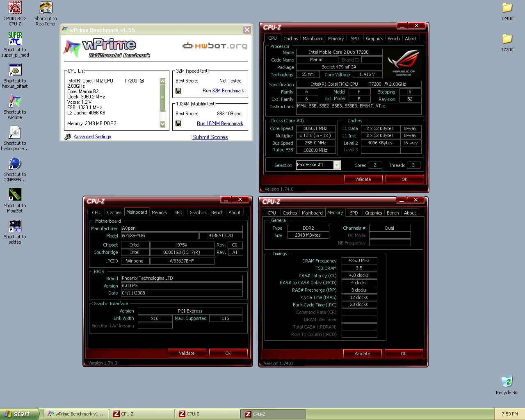
Task: Click OK in the Memory window
Action: pyautogui.click(x=404, y=354)
